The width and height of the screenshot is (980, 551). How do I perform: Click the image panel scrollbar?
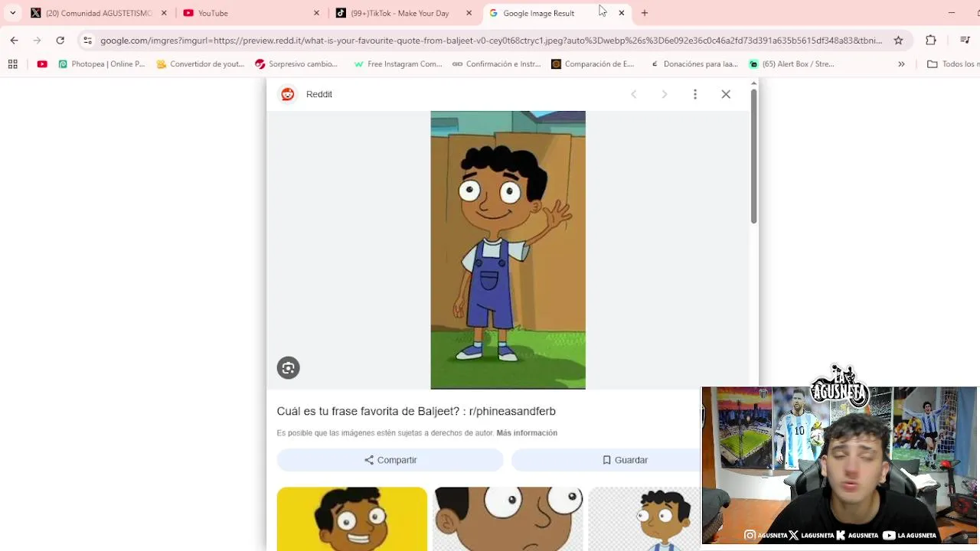click(753, 157)
